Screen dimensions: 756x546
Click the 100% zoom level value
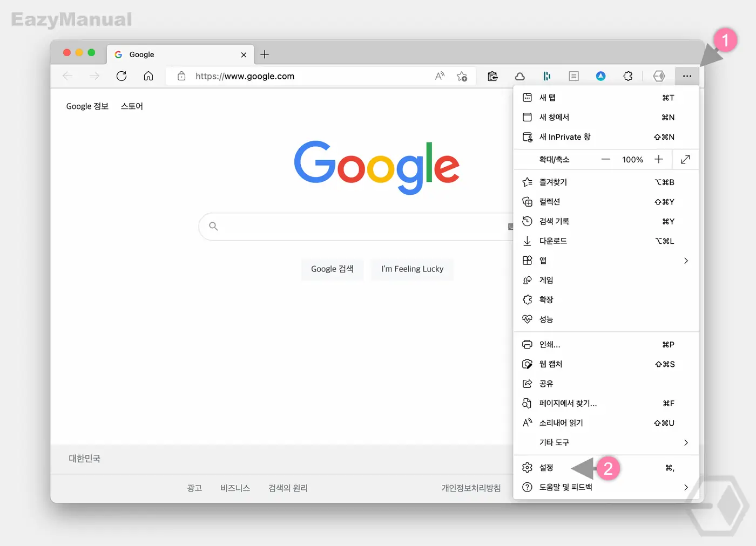(x=632, y=160)
